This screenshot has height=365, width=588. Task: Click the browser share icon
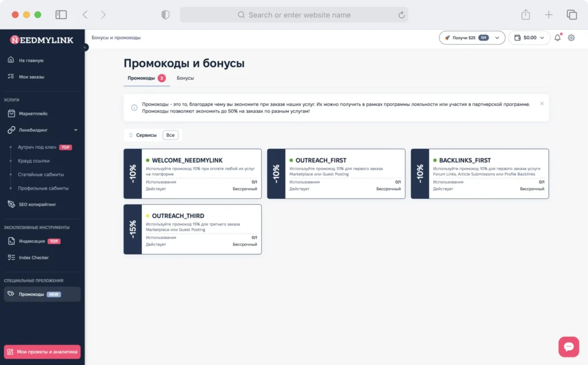point(525,14)
